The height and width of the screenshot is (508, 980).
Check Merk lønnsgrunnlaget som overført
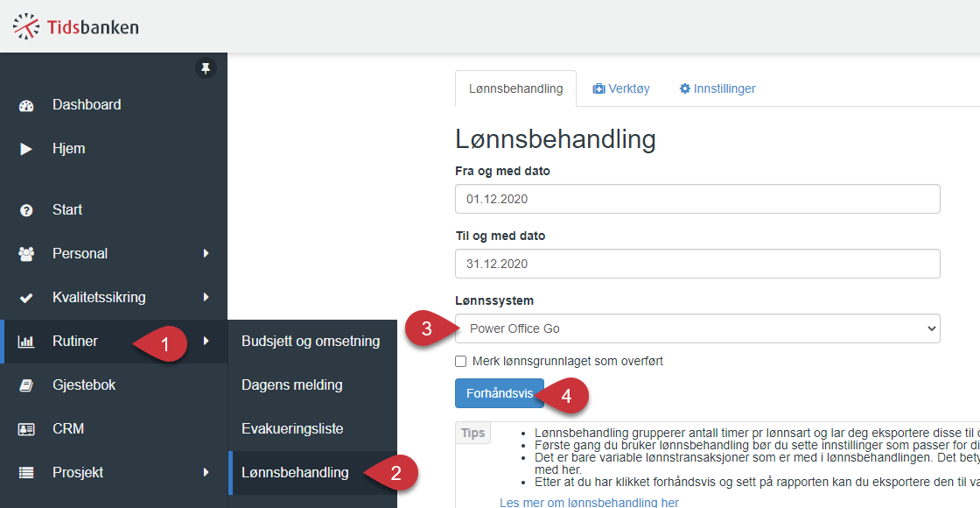pos(460,361)
